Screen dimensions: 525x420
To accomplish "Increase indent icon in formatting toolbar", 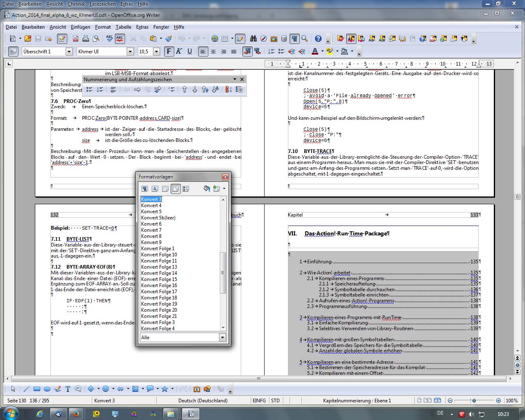I will pos(302,51).
